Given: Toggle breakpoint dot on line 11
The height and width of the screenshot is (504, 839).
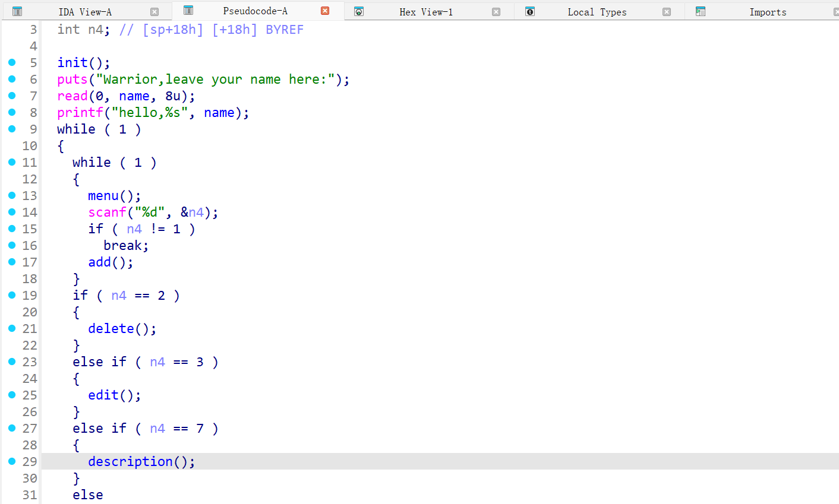Looking at the screenshot, I should (x=12, y=162).
